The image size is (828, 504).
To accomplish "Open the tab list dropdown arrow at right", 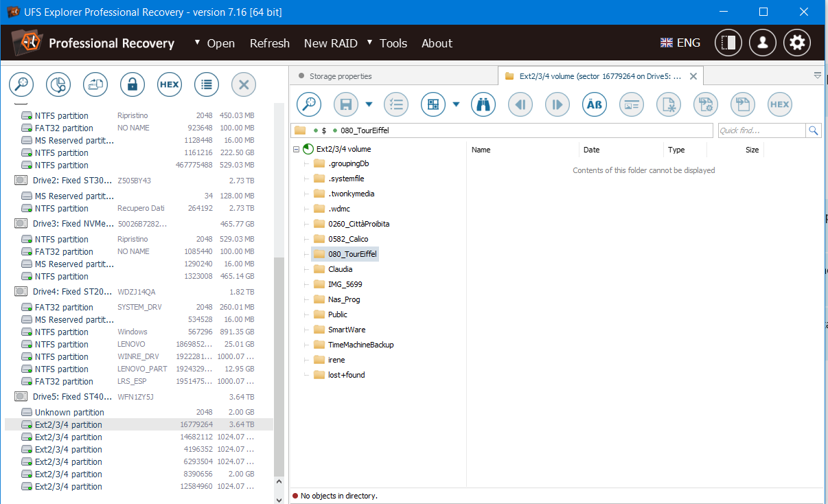I will pos(818,76).
